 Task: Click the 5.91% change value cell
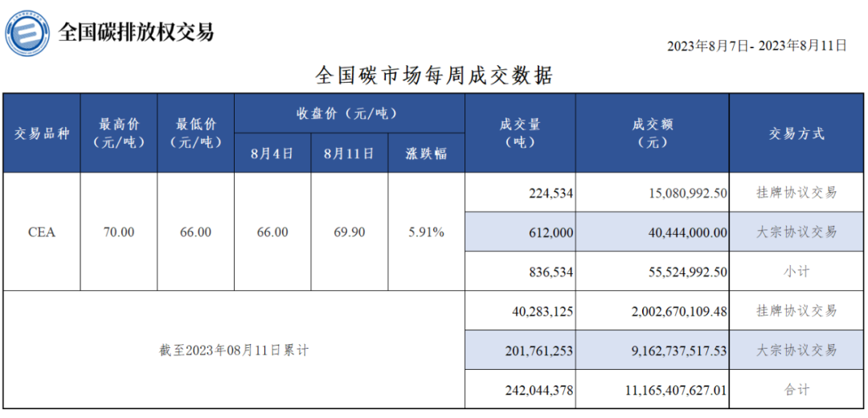pyautogui.click(x=427, y=232)
